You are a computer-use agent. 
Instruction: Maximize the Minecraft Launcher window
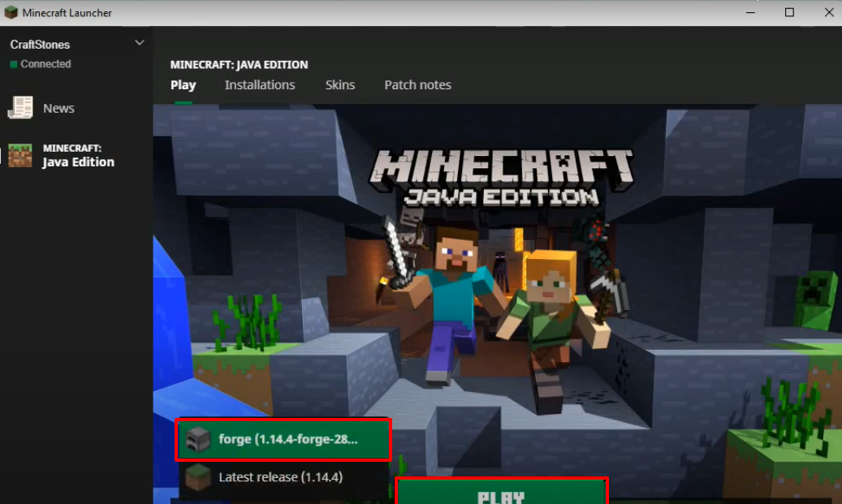[789, 12]
